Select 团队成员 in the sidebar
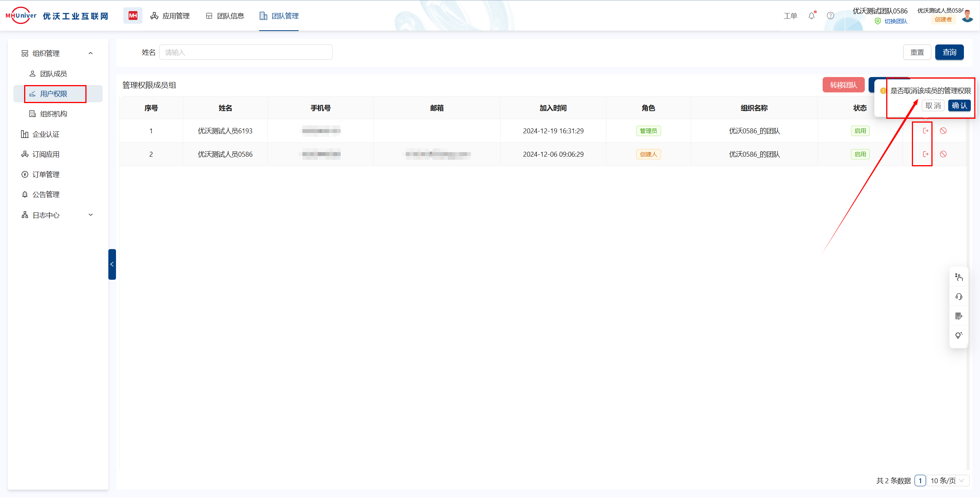The width and height of the screenshot is (980, 497). point(53,74)
